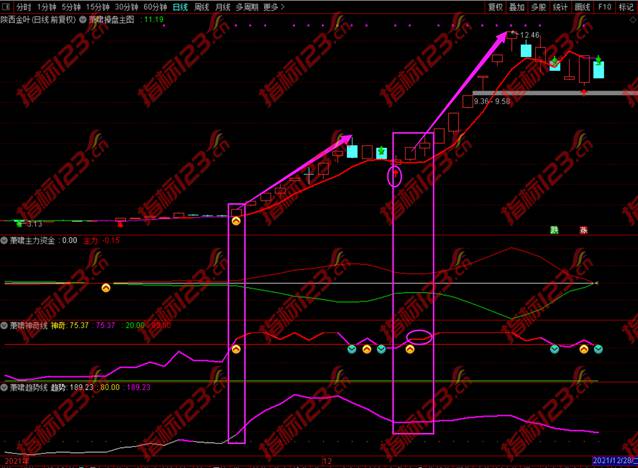The image size is (638, 468).
Task: Toggle 叠加 overlay option
Action: 517,6
